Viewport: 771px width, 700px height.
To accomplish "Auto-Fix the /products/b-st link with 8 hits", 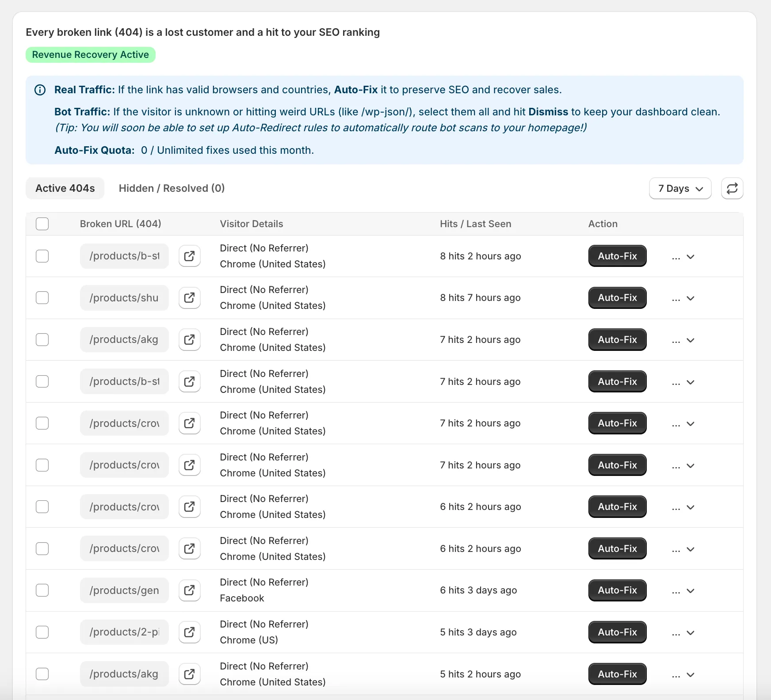I will coord(618,256).
